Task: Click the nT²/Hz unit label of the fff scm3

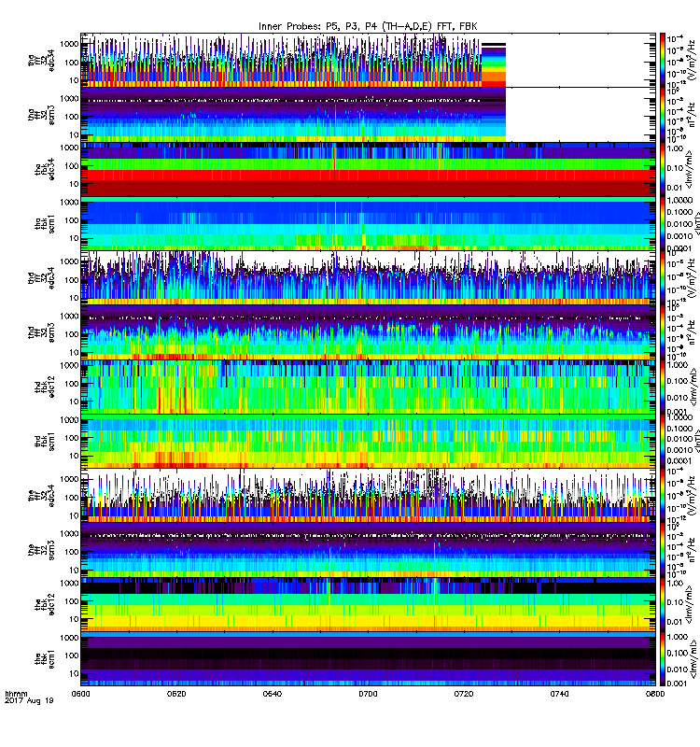Action: pyautogui.click(x=692, y=550)
